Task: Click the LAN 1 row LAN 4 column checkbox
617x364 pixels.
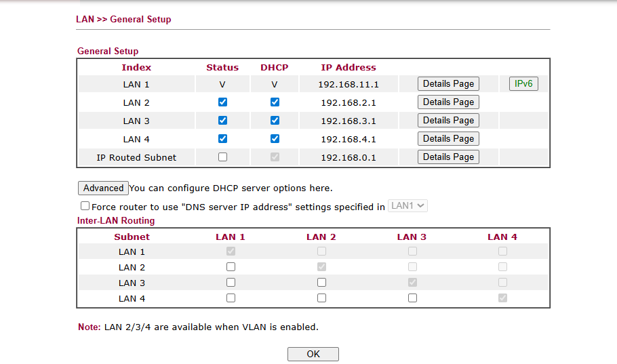Action: point(502,251)
